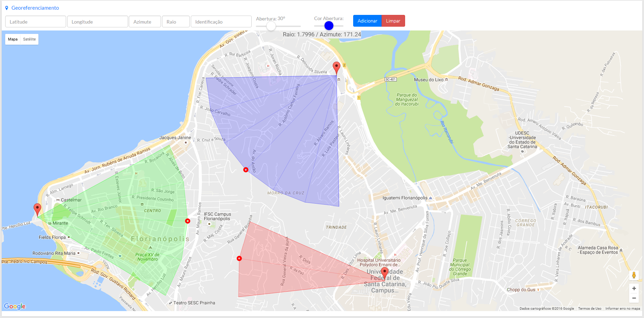Click the Abertura slider handle
The image size is (644, 318).
pyautogui.click(x=271, y=26)
